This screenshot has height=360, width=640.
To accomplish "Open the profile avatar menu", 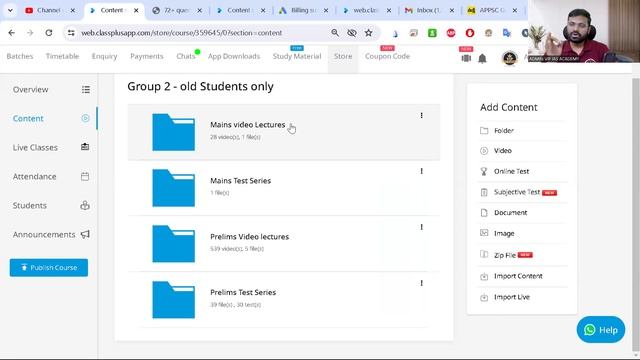I will tap(509, 58).
